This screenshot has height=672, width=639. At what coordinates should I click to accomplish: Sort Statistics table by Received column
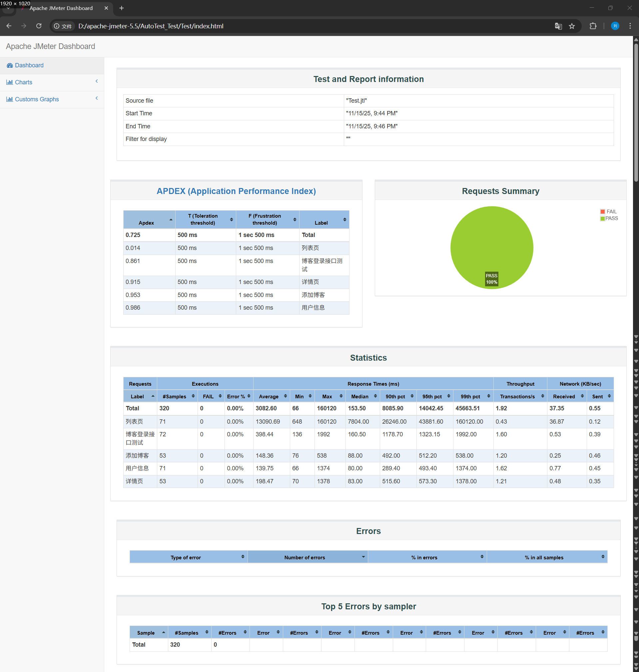click(x=567, y=396)
